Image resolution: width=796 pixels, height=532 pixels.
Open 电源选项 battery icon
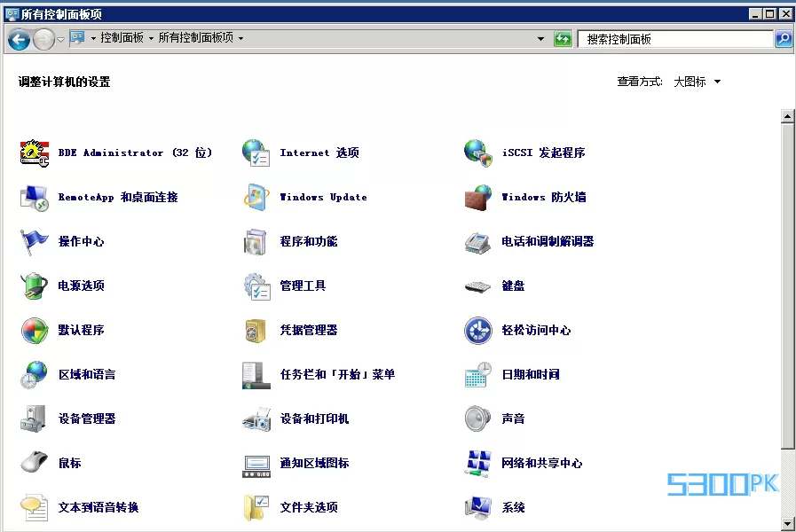pos(35,286)
